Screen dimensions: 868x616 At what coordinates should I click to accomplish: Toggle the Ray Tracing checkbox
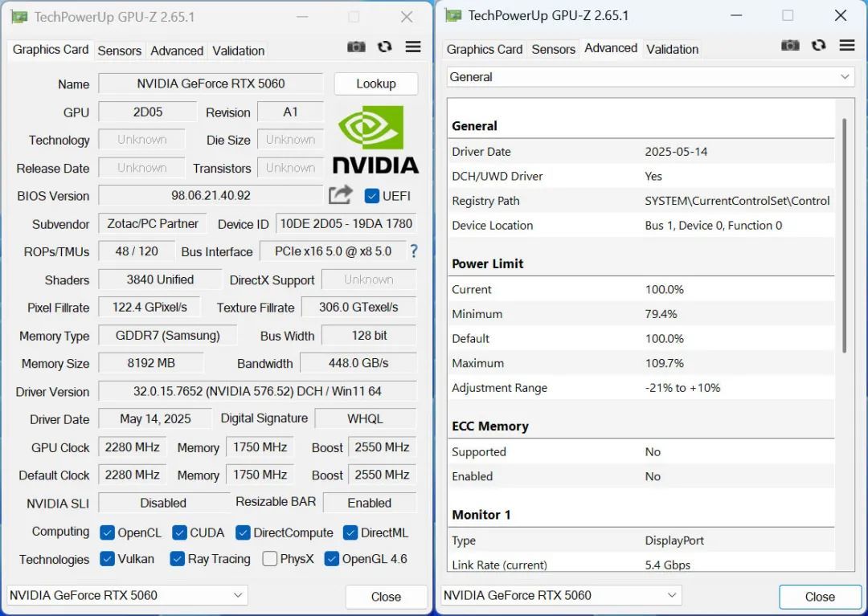[x=177, y=558]
